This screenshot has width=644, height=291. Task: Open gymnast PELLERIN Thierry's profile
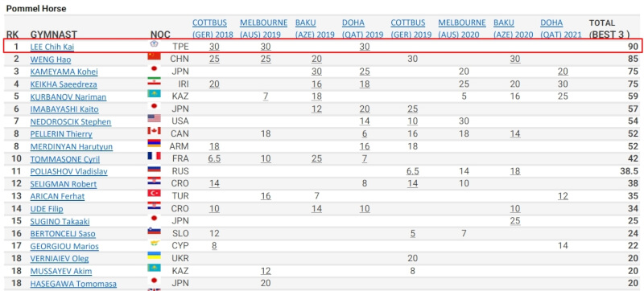61,134
